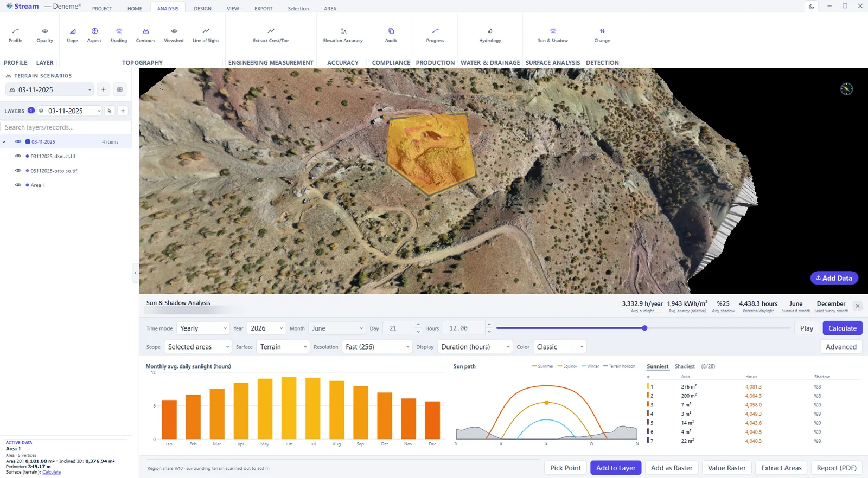Viewport: 868px width, 478px height.
Task: Switch to the EXPORT ribbon tab
Action: tap(264, 9)
